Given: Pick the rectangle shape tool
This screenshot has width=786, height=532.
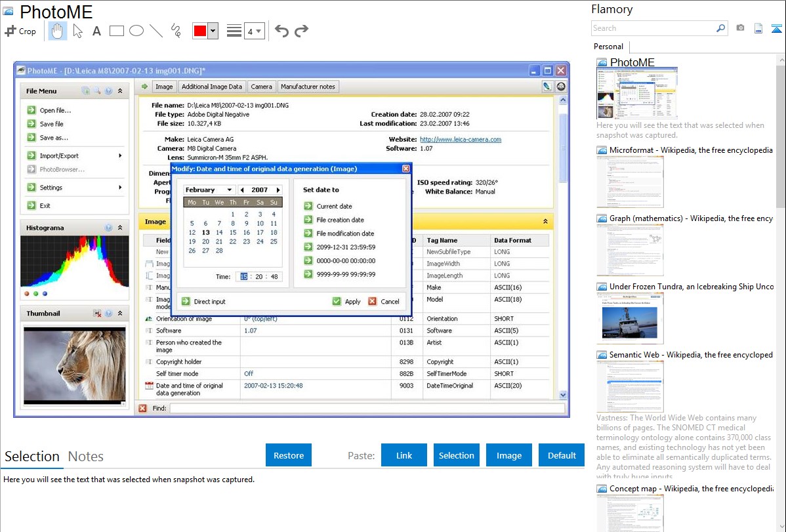Looking at the screenshot, I should 116,31.
